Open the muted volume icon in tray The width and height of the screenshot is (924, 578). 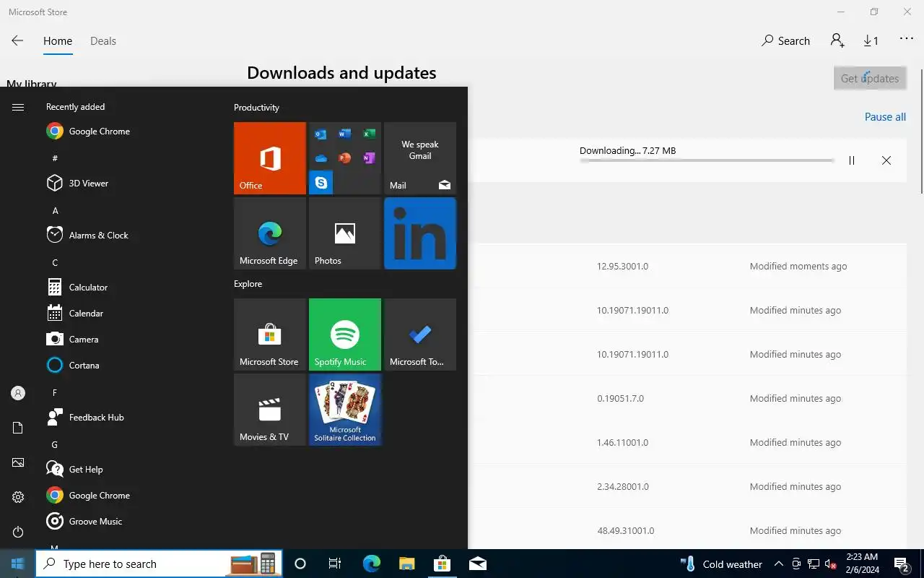pyautogui.click(x=830, y=564)
